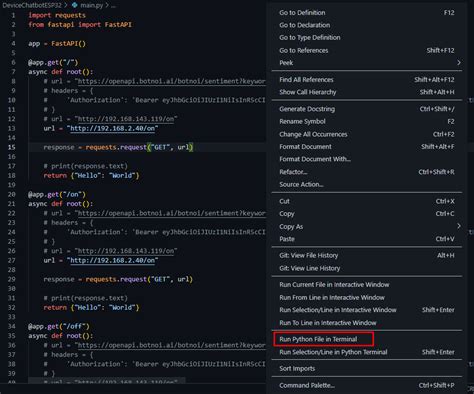Viewport: 474px width, 394px height.
Task: Open the 192.168.2.40/on URL on line 27
Action: pos(112,260)
